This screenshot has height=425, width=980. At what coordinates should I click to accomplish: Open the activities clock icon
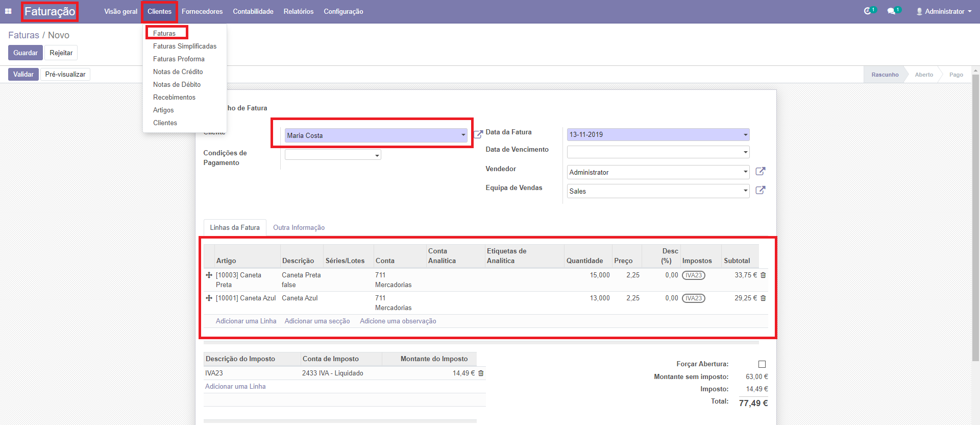pos(867,11)
